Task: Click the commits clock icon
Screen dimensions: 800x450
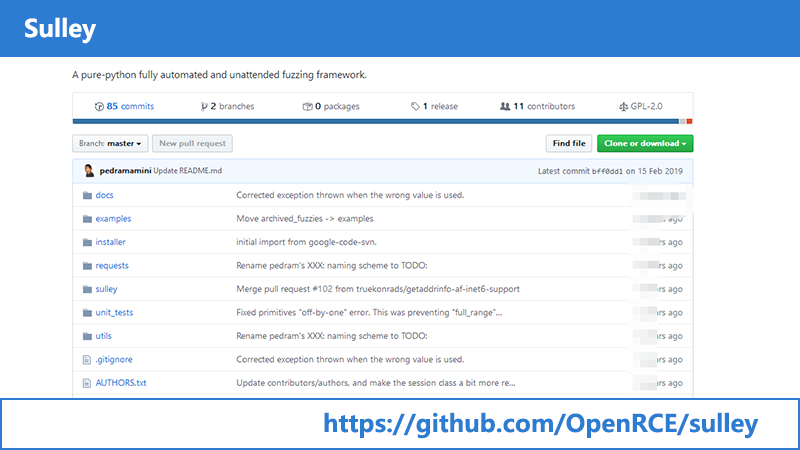Action: 99,107
